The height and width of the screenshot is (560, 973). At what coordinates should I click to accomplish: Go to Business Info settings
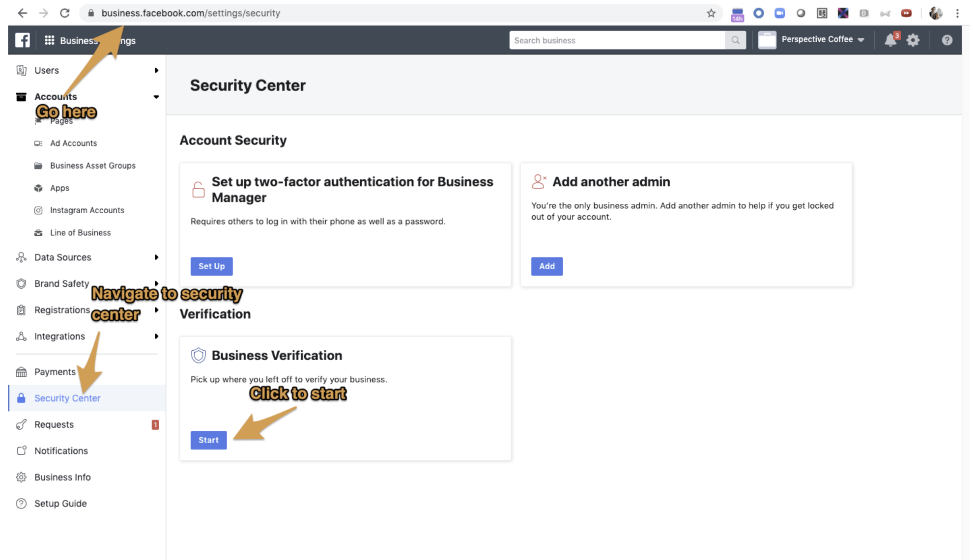(x=62, y=477)
